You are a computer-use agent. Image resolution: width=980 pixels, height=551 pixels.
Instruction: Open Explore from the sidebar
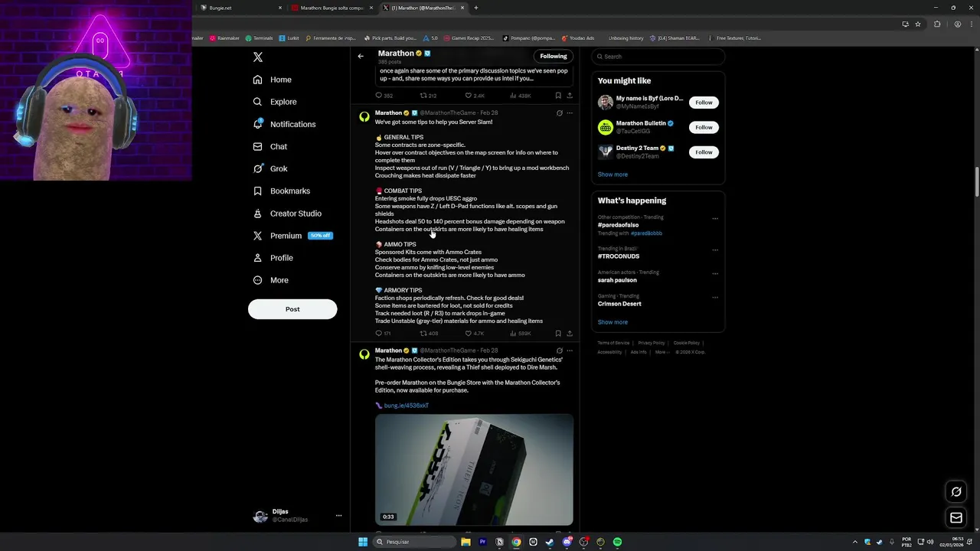click(275, 102)
